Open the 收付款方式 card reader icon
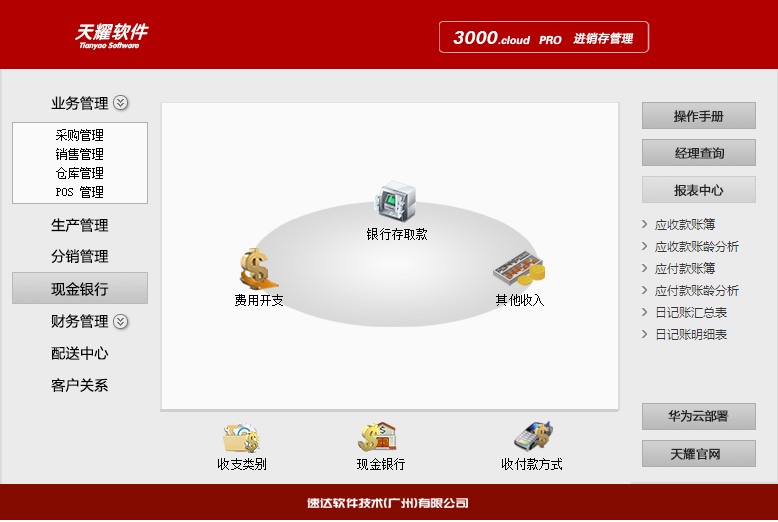This screenshot has width=778, height=522. pos(531,437)
